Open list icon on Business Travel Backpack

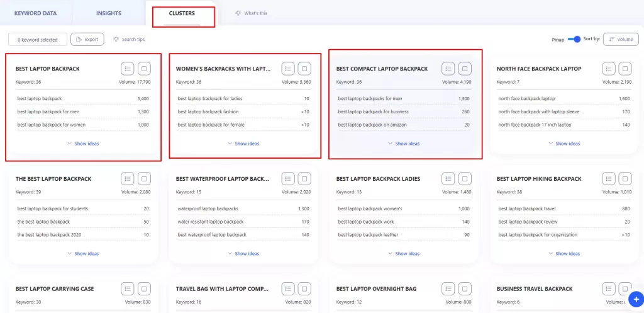(x=609, y=288)
